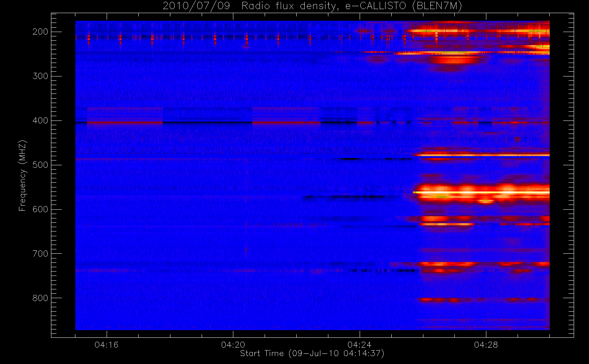The image size is (589, 364).
Task: Select the 300 frequency axis label
Action: (x=40, y=76)
